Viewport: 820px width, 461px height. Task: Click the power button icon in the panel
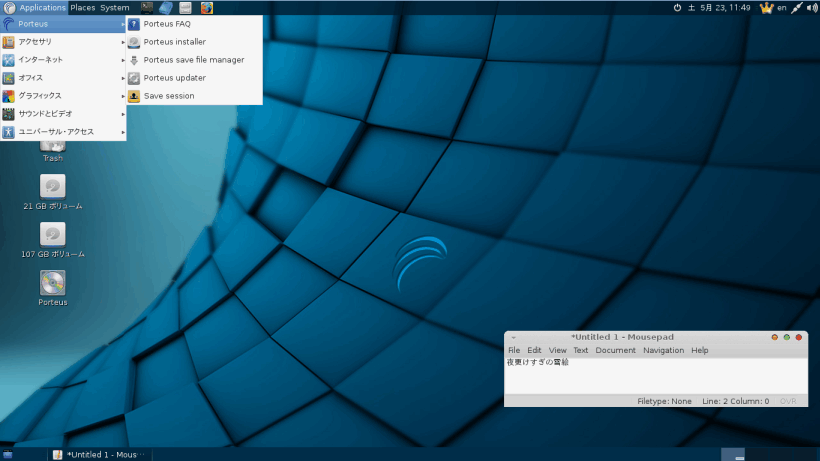pyautogui.click(x=677, y=7)
